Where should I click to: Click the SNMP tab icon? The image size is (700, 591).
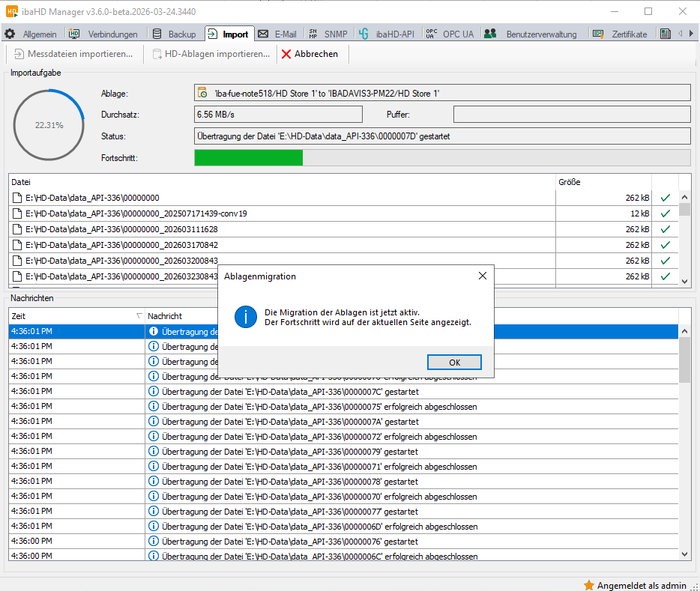pos(313,34)
